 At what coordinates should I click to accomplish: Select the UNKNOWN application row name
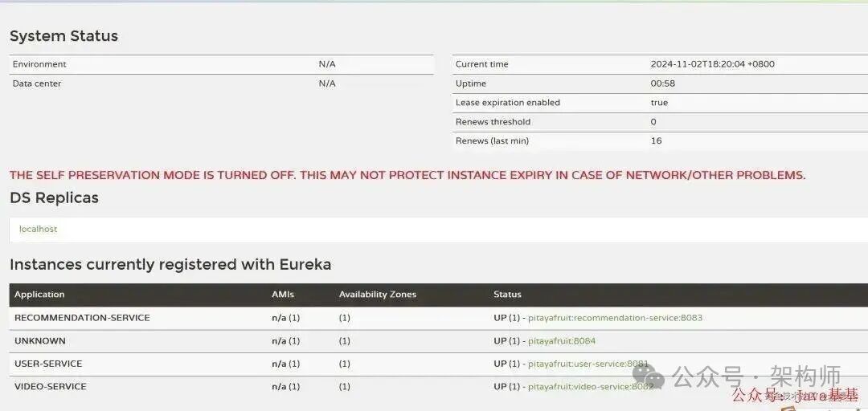[x=40, y=340]
